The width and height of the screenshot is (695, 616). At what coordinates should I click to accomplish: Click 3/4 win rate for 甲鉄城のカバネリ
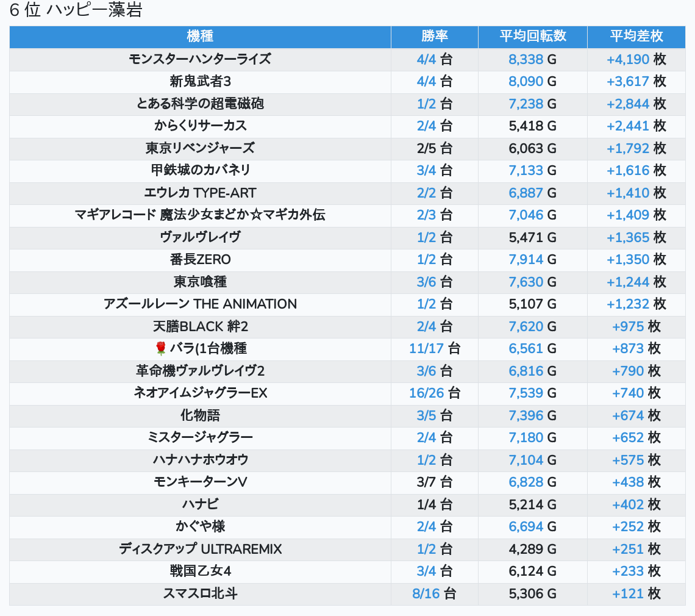pos(426,170)
